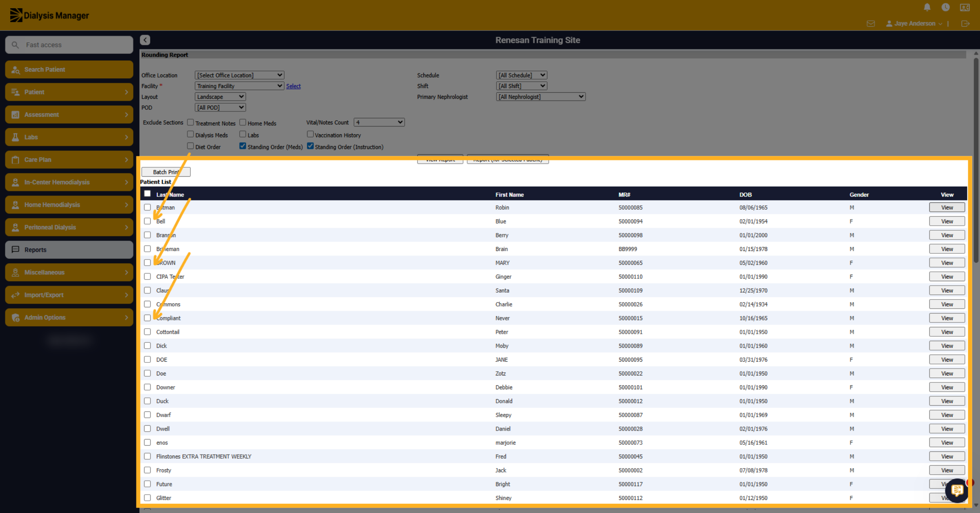The image size is (980, 513).
Task: Click View button for Robin Batman
Action: coord(947,207)
